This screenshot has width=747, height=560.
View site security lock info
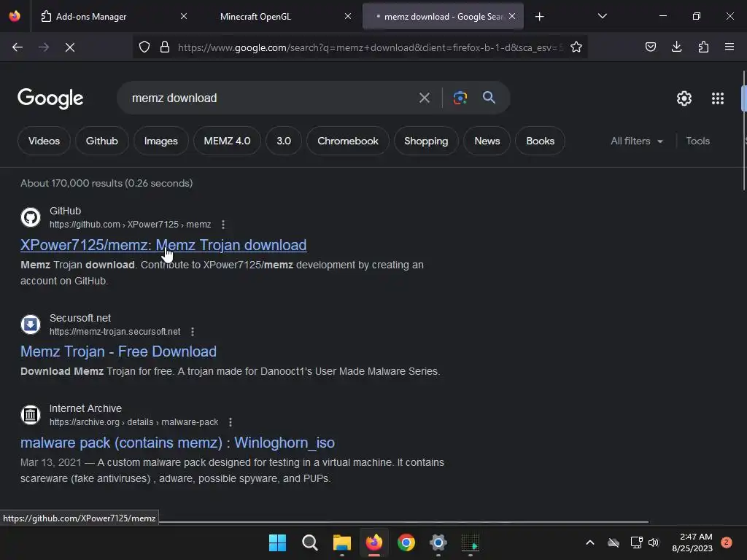pos(165,47)
